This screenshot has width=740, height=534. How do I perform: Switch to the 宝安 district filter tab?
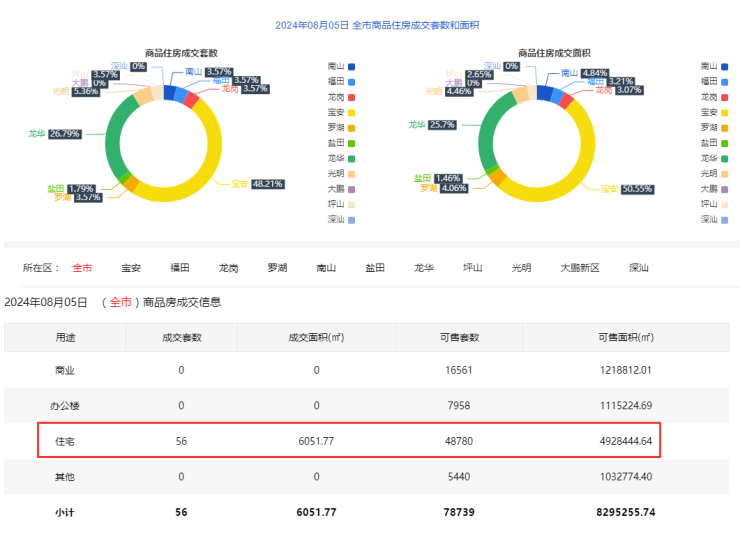point(131,268)
